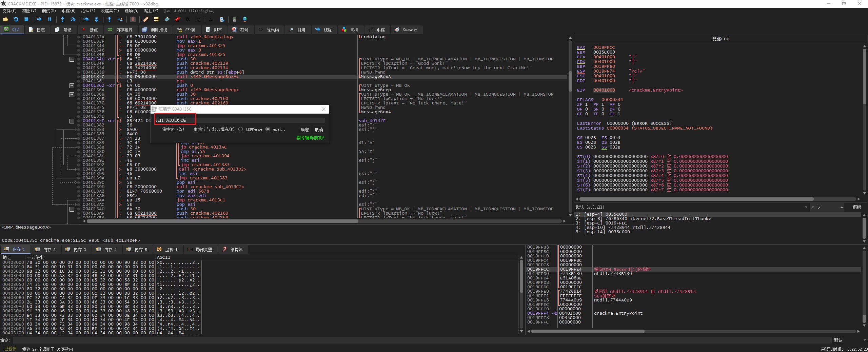Click the step over icon
The width and height of the screenshot is (868, 352).
73,19
